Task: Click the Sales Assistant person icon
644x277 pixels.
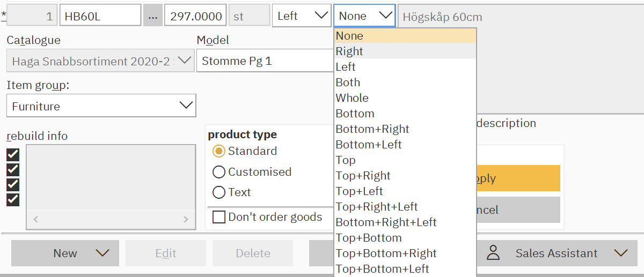Action: click(493, 253)
